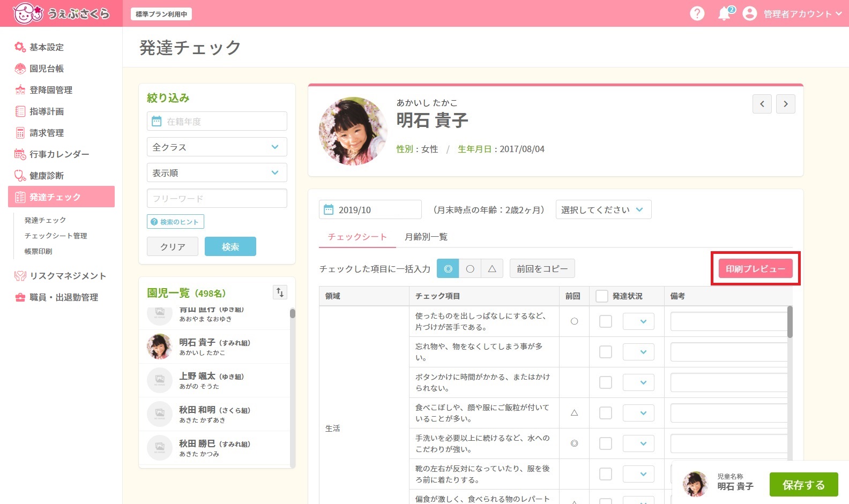849x504 pixels.
Task: Check the box for 靴の左右が反対 row
Action: (606, 474)
